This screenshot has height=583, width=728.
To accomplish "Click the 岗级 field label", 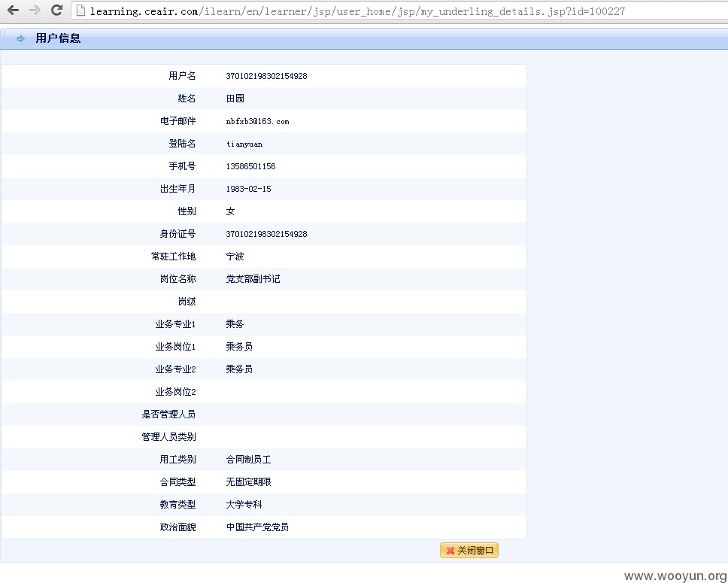I will [x=187, y=302].
